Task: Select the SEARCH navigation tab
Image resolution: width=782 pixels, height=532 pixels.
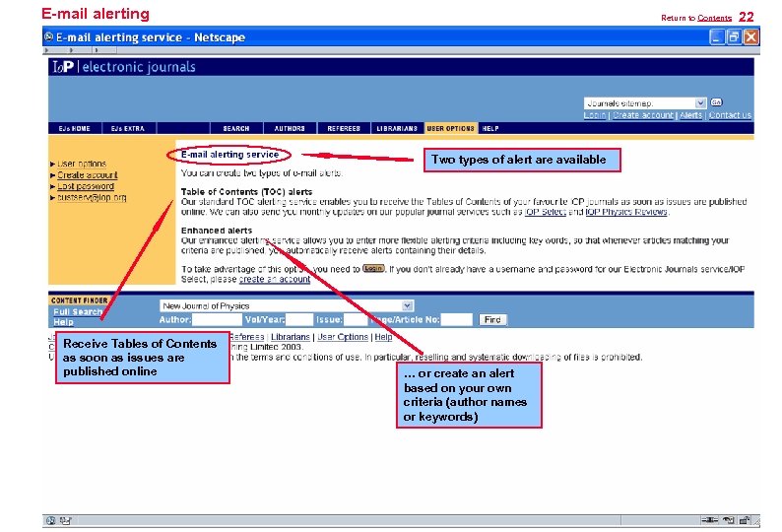Action: (x=236, y=128)
